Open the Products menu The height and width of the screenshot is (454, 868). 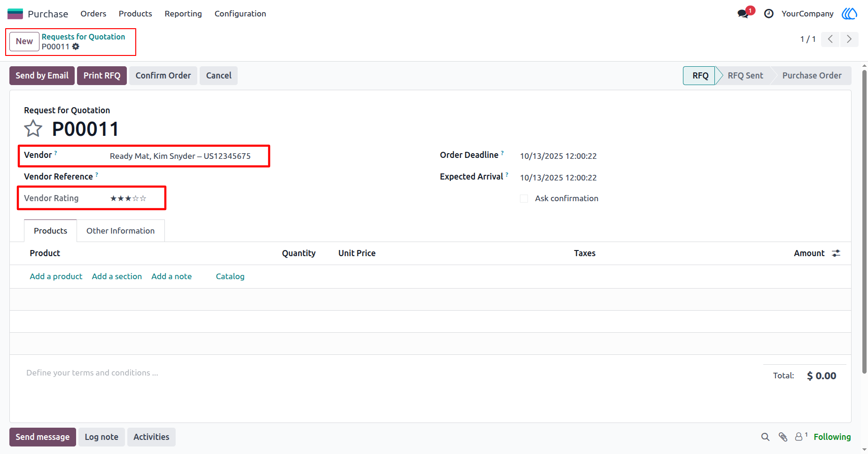pyautogui.click(x=135, y=14)
